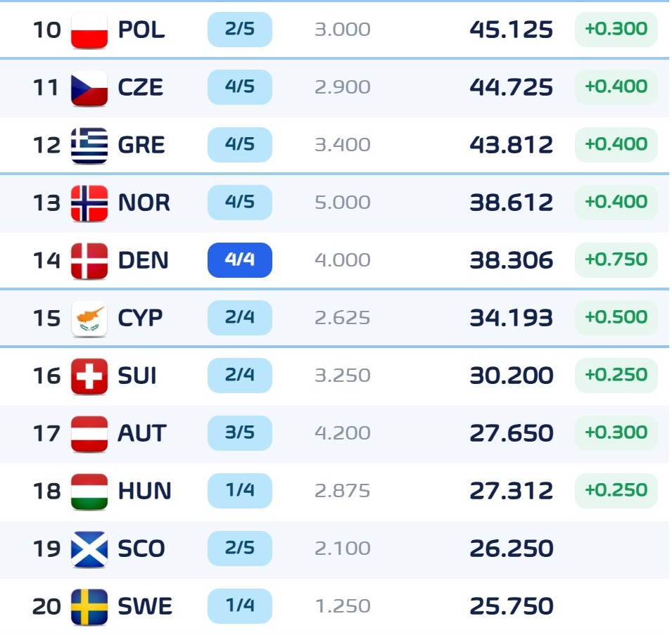This screenshot has width=672, height=635.
Task: Click the Sweden flag icon
Action: point(89,607)
